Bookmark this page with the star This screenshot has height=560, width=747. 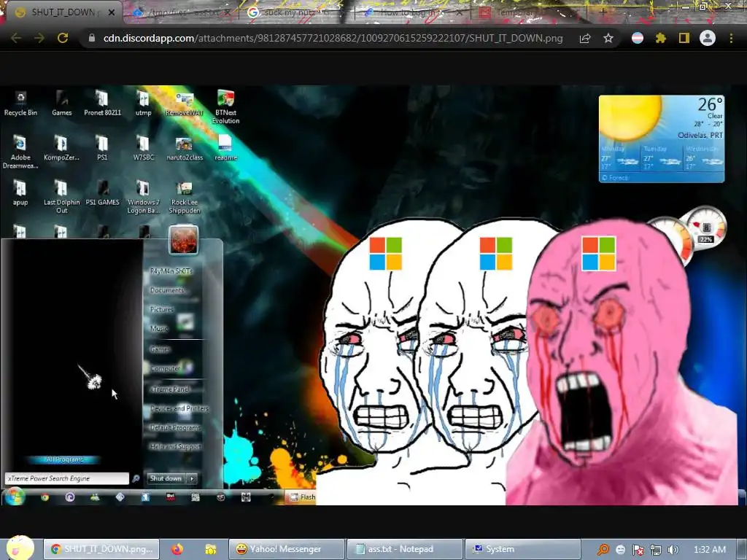click(608, 38)
